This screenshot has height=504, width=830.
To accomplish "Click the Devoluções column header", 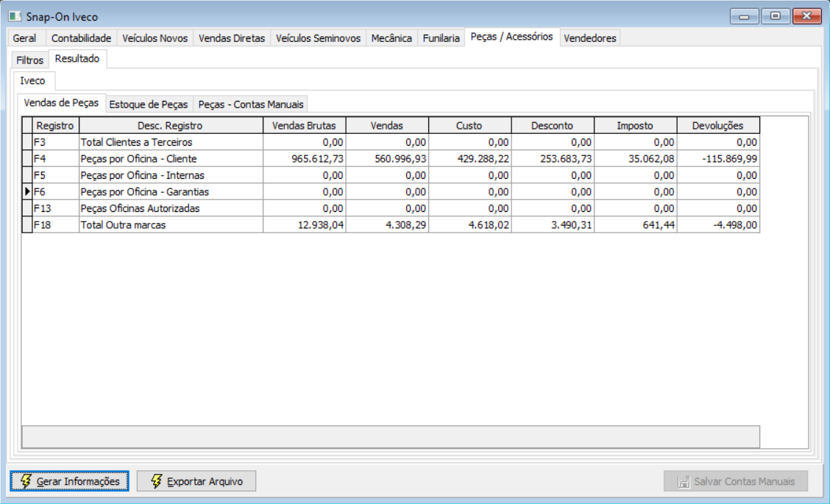I will click(718, 126).
